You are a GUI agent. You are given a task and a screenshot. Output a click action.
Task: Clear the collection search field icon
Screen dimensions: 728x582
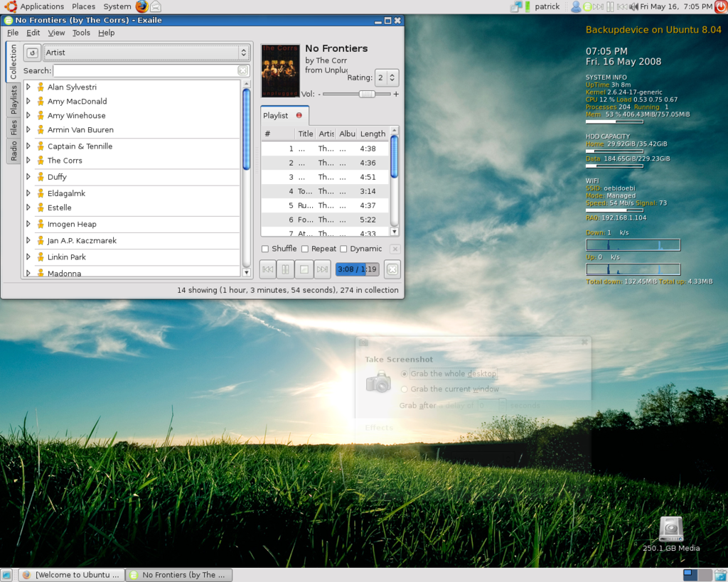(242, 70)
